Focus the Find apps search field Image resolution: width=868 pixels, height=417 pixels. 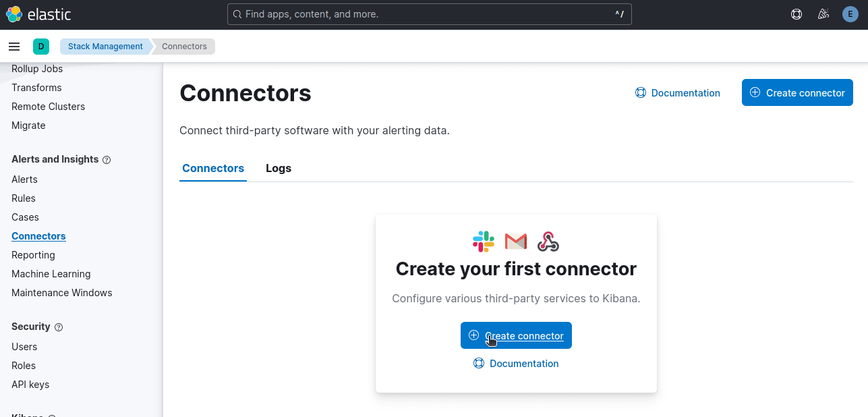click(430, 14)
